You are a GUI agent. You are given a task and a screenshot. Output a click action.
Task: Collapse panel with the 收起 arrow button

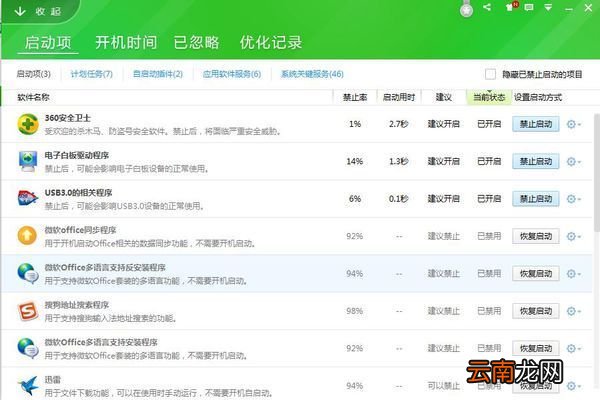coord(38,11)
